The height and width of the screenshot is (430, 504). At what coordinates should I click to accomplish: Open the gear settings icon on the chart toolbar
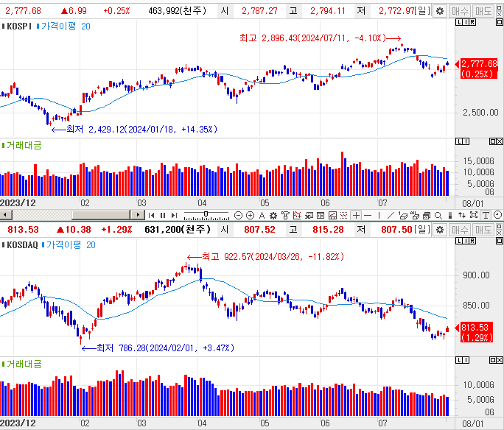pos(273,215)
